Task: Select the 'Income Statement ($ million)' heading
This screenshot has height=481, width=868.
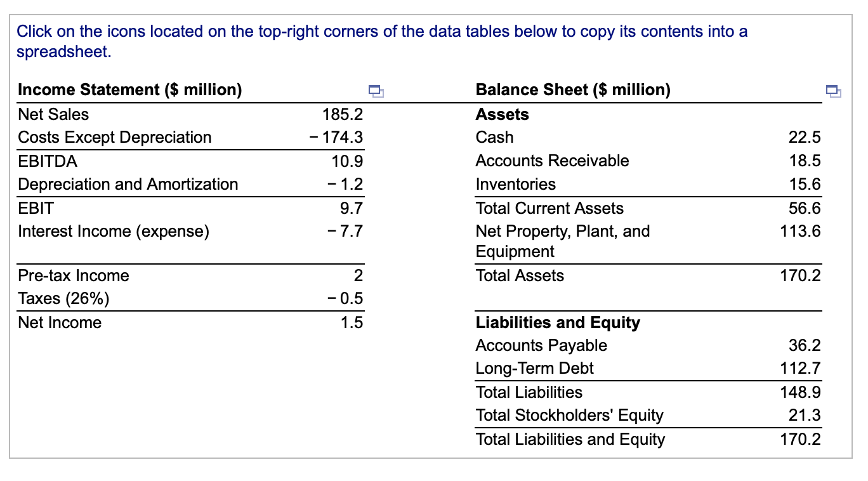Action: click(130, 90)
